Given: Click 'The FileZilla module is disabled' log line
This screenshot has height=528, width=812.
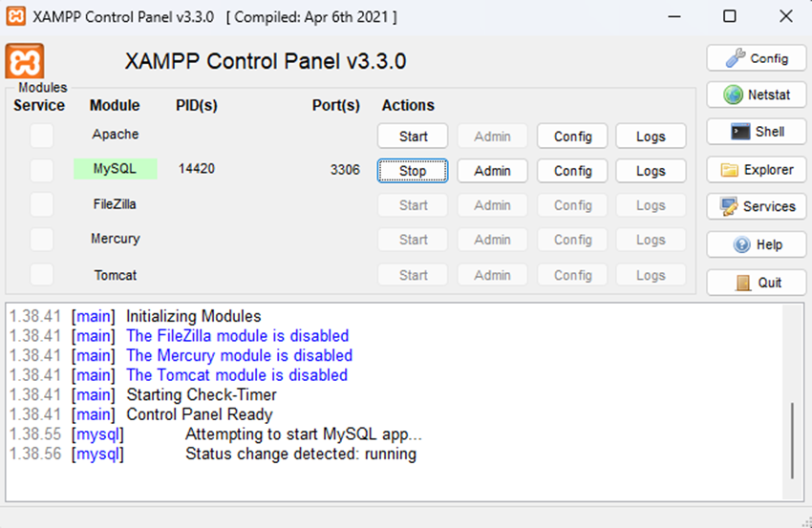Looking at the screenshot, I should click(x=237, y=336).
